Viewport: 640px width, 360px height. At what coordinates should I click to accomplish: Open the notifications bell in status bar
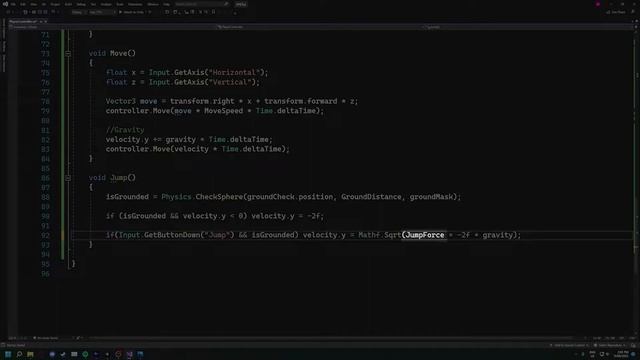634,345
